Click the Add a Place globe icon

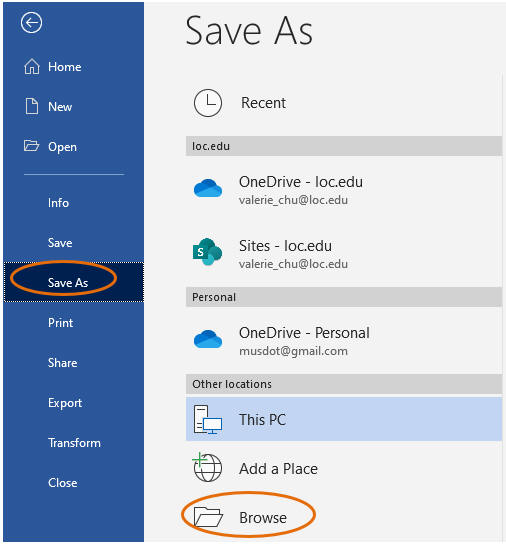pyautogui.click(x=207, y=467)
